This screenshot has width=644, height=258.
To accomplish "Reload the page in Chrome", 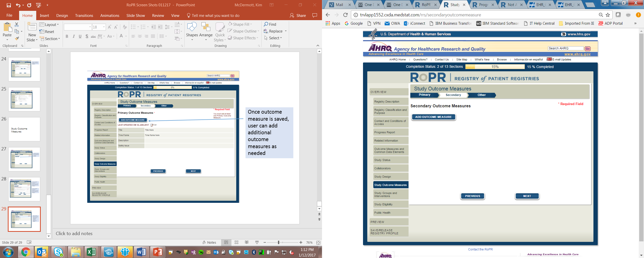I will click(x=345, y=15).
